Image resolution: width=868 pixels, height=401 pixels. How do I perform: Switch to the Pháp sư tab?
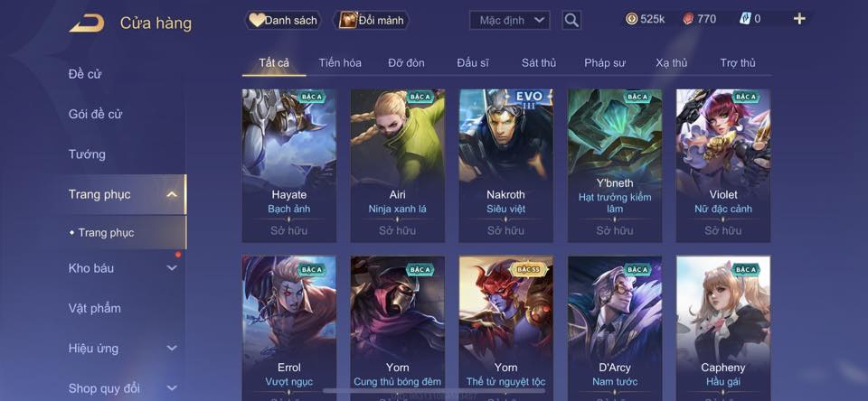(605, 63)
